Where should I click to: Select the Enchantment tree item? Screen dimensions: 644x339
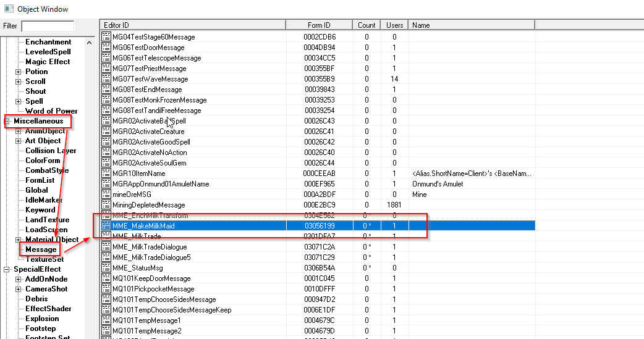(48, 42)
